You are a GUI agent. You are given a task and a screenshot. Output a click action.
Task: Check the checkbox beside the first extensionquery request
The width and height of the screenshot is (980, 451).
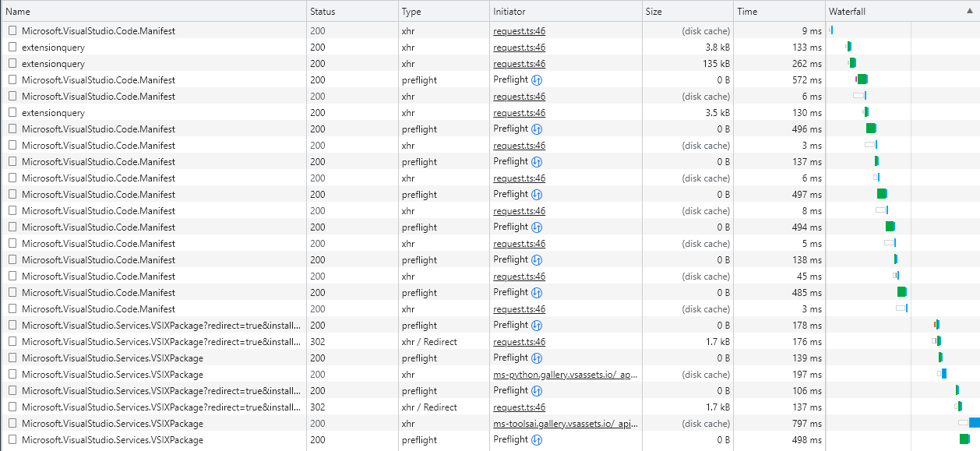tap(12, 47)
